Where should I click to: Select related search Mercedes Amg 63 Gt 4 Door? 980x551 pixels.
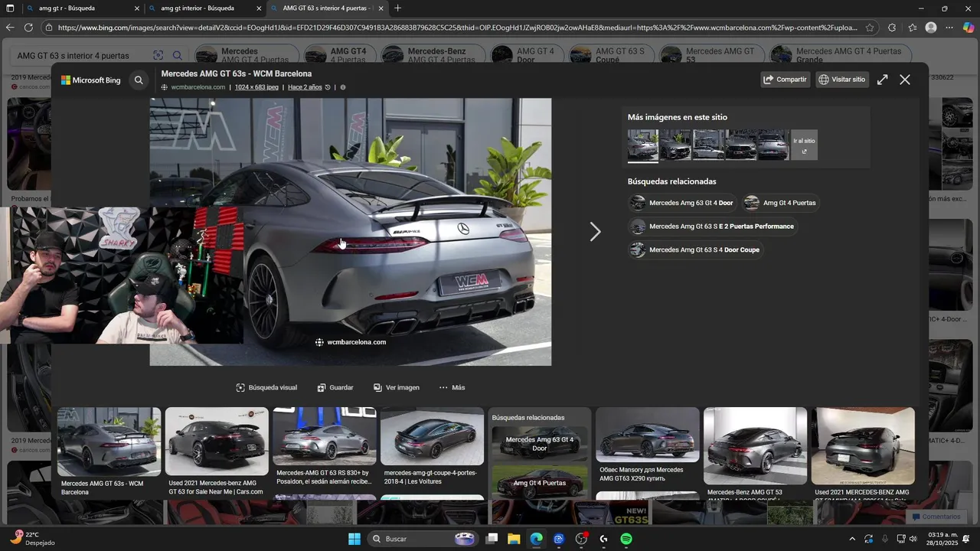[682, 203]
